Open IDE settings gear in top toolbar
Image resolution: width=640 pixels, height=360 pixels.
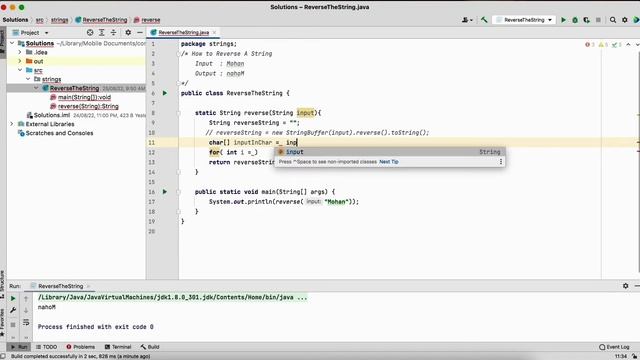click(624, 20)
